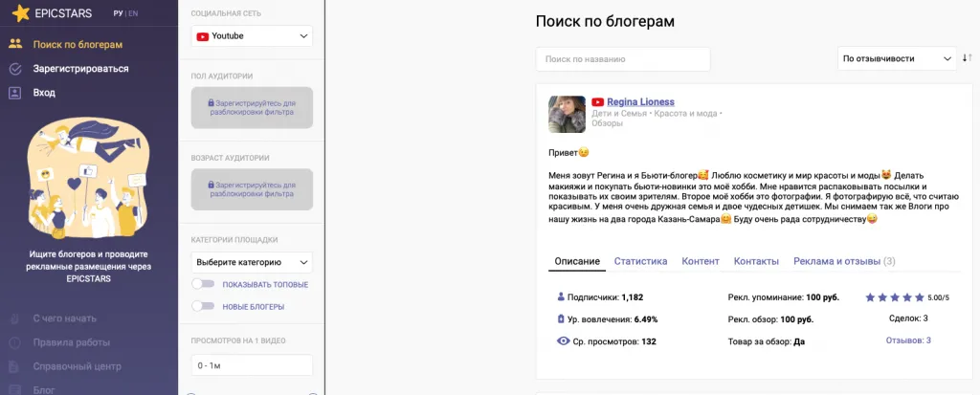Click the hand icon beside С чего начать
The height and width of the screenshot is (395, 980).
(x=15, y=318)
